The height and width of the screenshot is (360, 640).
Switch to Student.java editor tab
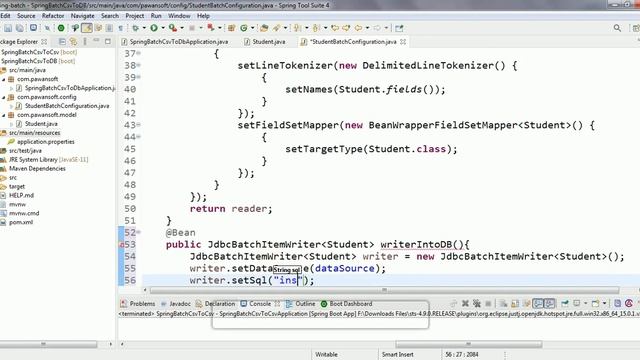pos(265,42)
